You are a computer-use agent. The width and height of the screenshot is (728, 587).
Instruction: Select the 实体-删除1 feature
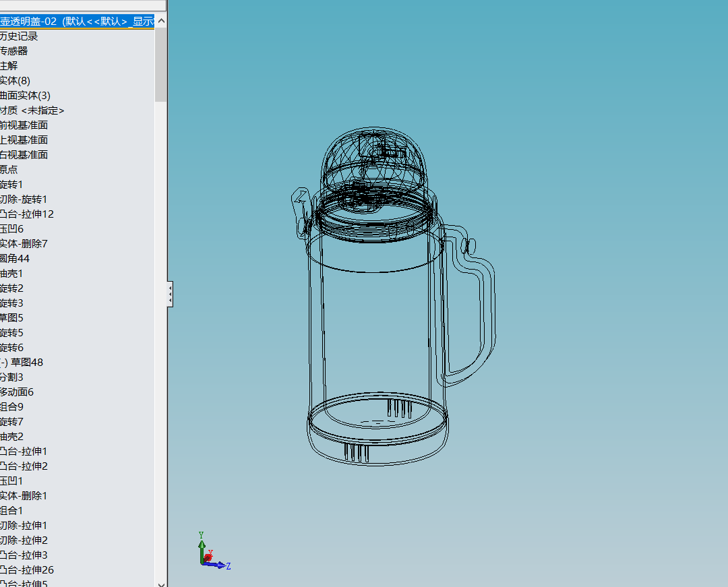click(x=24, y=495)
